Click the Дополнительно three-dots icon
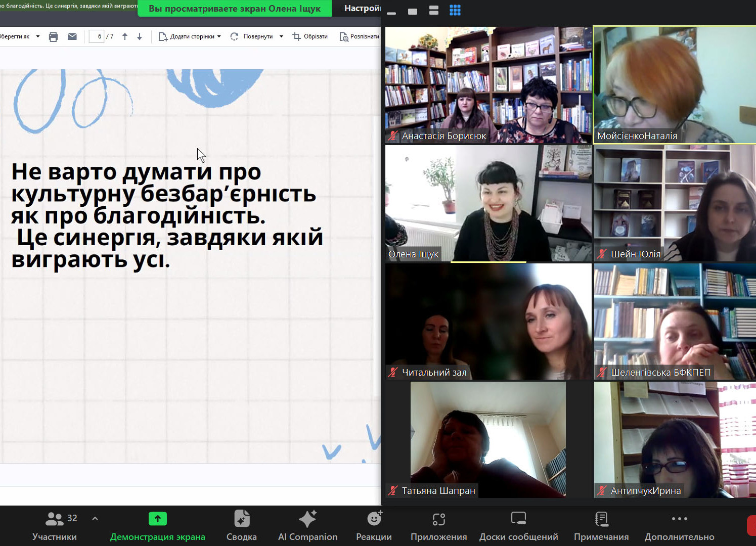The width and height of the screenshot is (756, 546). point(680,519)
